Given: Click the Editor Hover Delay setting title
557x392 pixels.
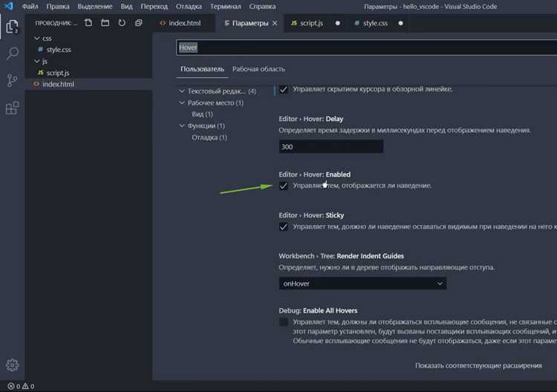Looking at the screenshot, I should (311, 119).
